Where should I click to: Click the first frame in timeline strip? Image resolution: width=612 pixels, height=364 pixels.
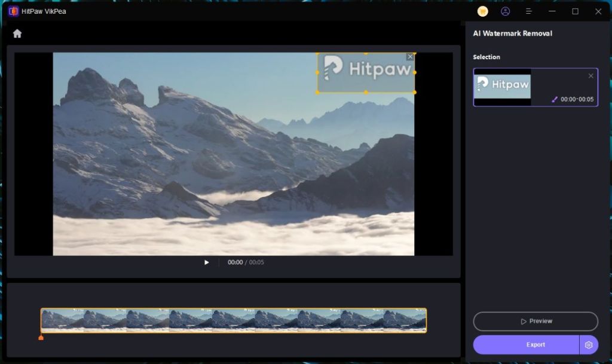(62, 320)
